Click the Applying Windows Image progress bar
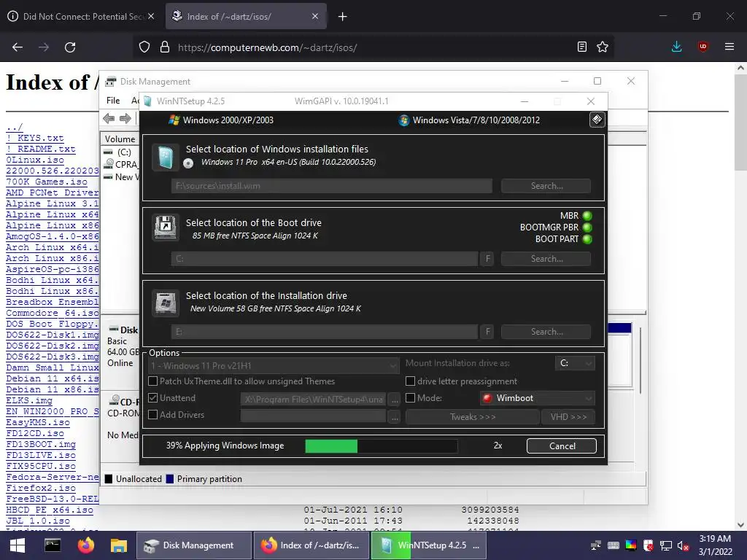This screenshot has width=747, height=560. 381,446
